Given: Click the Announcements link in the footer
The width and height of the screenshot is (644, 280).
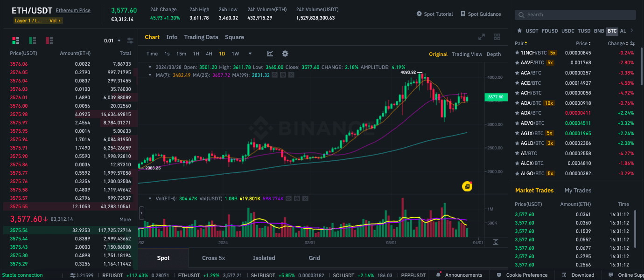Looking at the screenshot, I should point(464,275).
